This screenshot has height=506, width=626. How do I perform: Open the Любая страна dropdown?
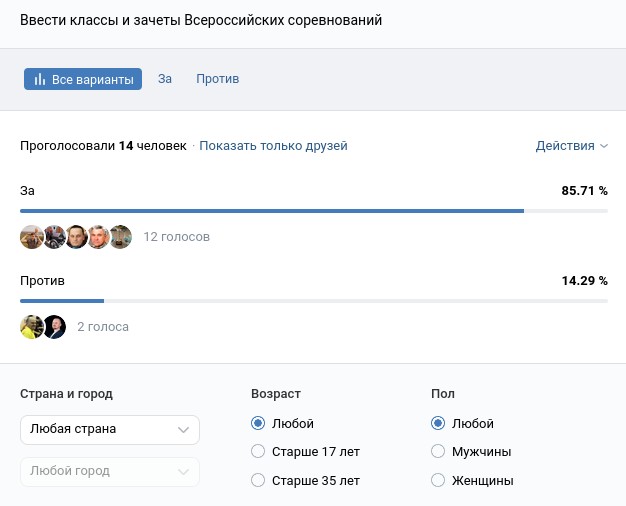coord(110,430)
